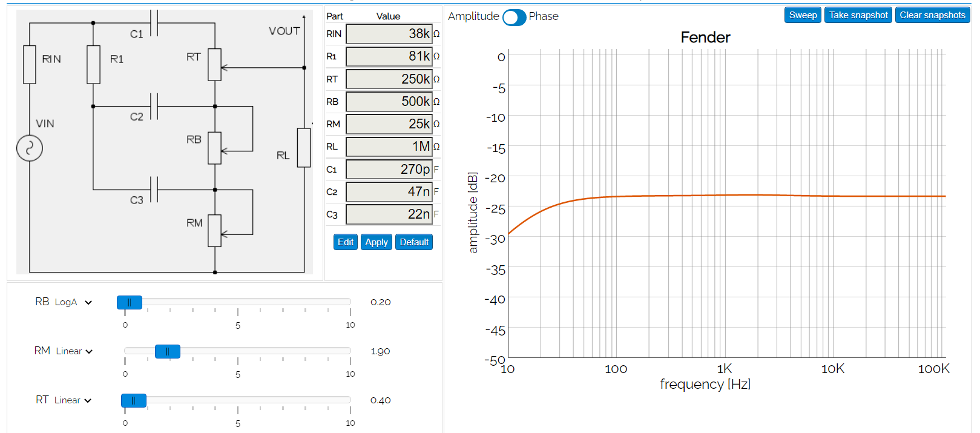980x433 pixels.
Task: Click the frequency [Hz] axis label
Action: pos(705,384)
